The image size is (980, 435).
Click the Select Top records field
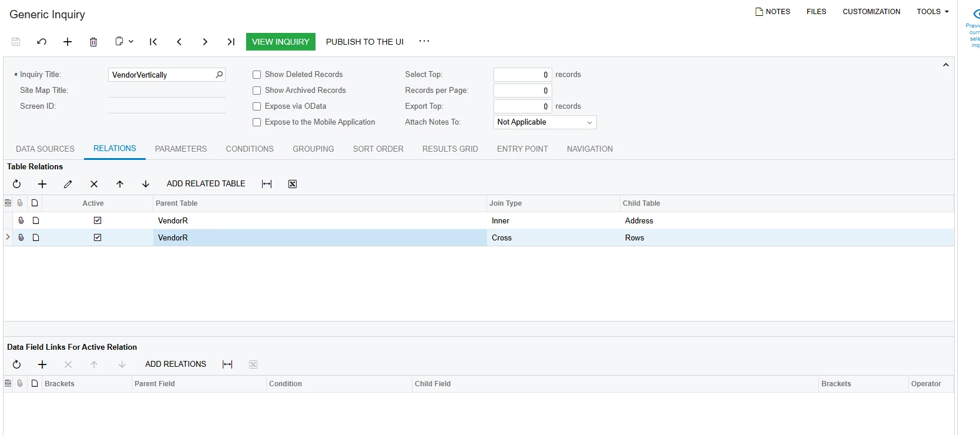click(522, 75)
